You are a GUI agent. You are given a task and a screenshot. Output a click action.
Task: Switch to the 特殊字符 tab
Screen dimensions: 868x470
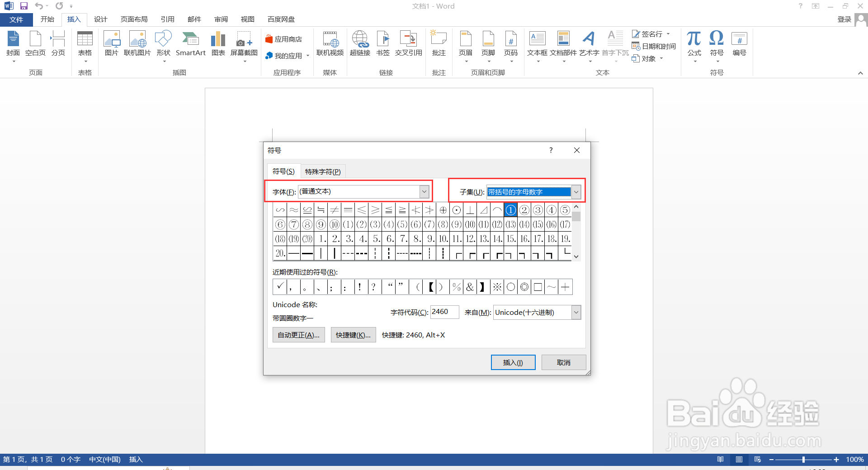point(323,171)
